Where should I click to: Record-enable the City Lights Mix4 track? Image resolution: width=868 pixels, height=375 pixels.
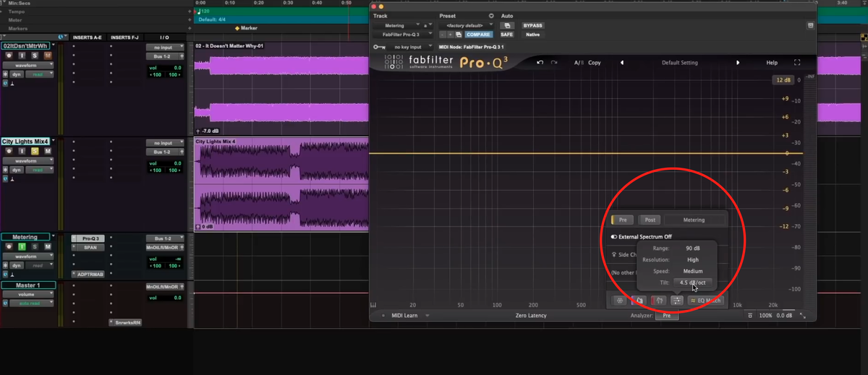click(9, 151)
